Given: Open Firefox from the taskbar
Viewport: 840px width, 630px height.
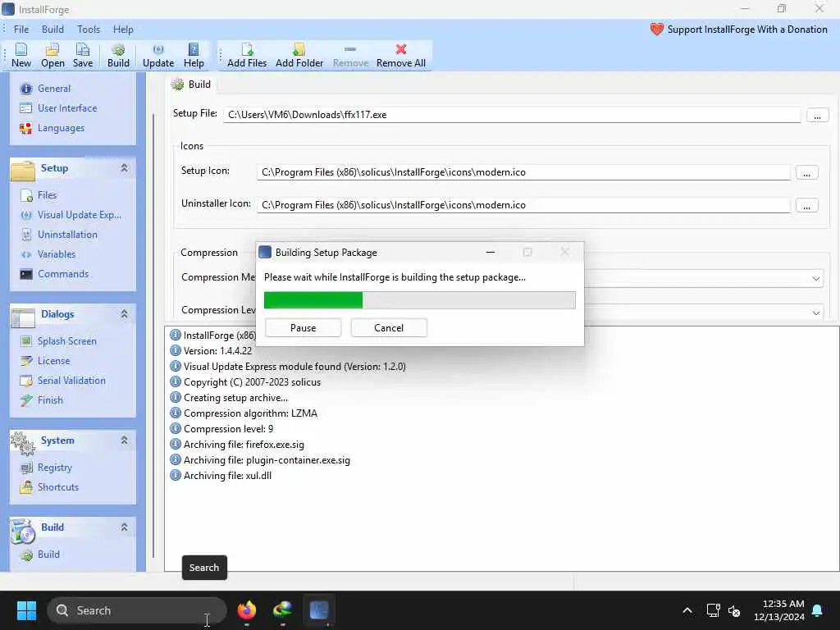Looking at the screenshot, I should [246, 610].
